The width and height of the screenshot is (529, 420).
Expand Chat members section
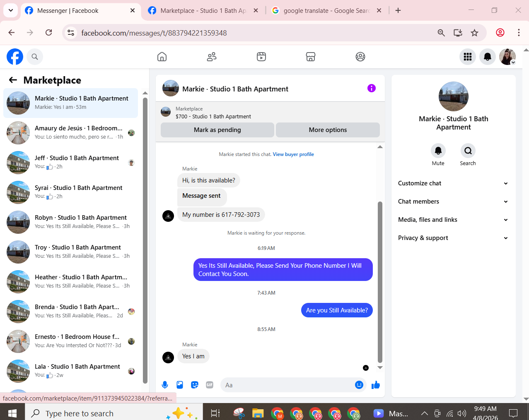click(453, 202)
